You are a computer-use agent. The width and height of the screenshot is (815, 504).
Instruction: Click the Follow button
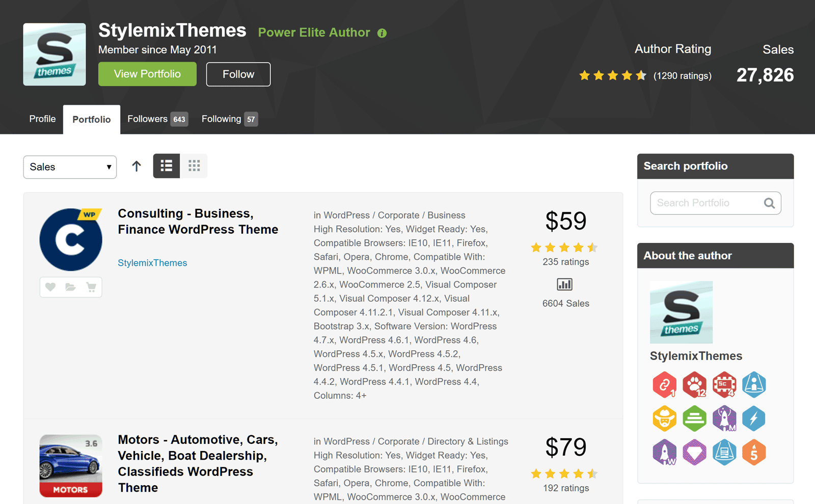238,74
